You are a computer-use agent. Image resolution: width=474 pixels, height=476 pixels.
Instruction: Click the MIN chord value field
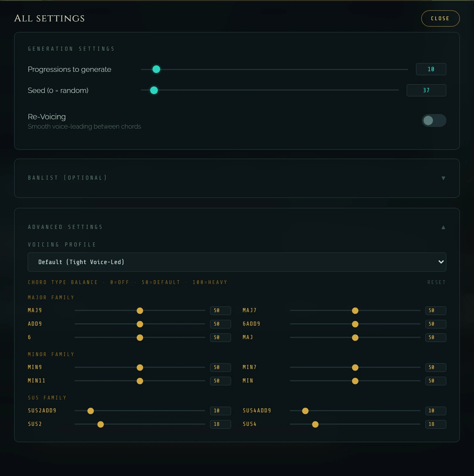436,381
